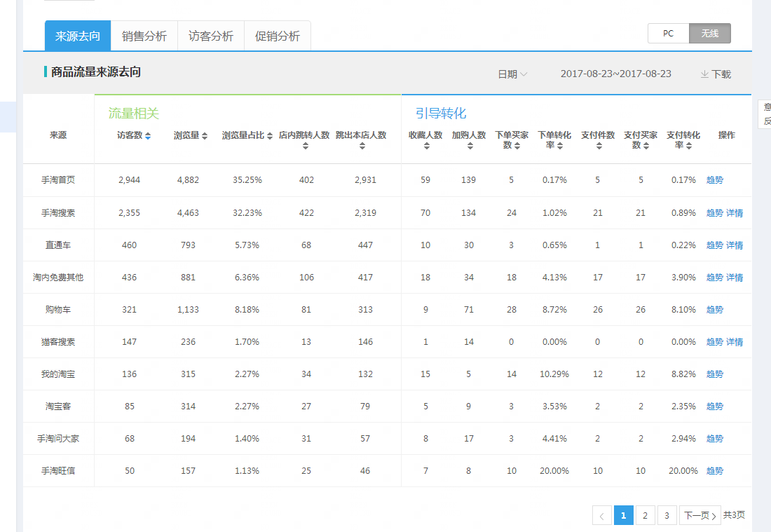Click the 直通车 source row label

click(x=58, y=245)
